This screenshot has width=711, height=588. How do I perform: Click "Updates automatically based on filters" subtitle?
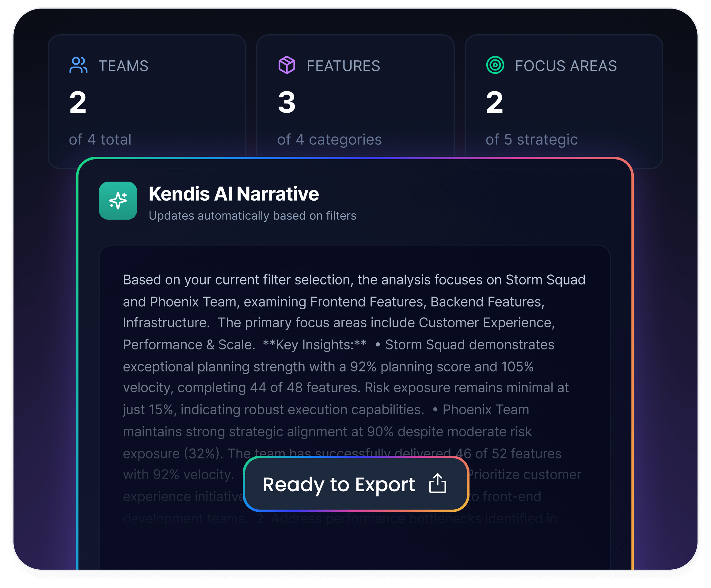click(x=252, y=216)
